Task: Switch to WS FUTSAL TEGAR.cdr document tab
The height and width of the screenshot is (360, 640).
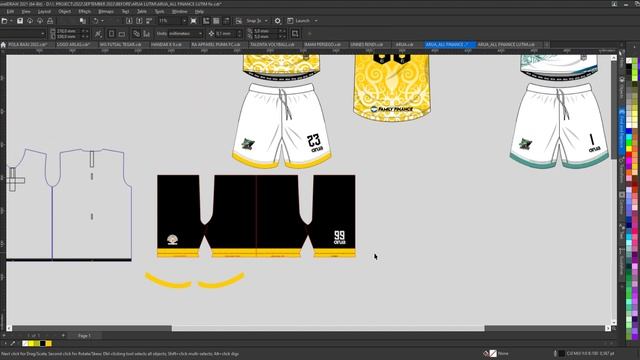Action: (120, 44)
